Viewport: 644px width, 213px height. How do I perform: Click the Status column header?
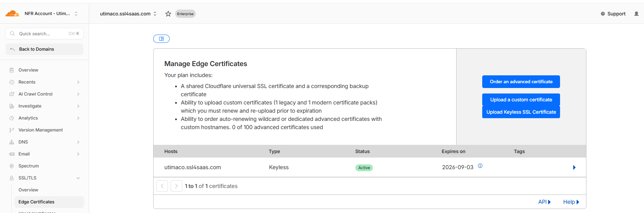[362, 151]
